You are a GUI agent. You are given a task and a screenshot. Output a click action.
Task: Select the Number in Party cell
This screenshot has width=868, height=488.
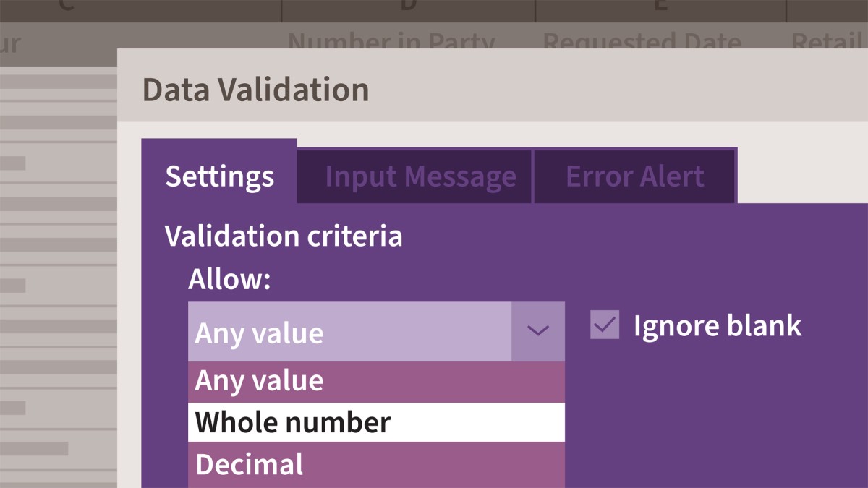click(x=391, y=40)
